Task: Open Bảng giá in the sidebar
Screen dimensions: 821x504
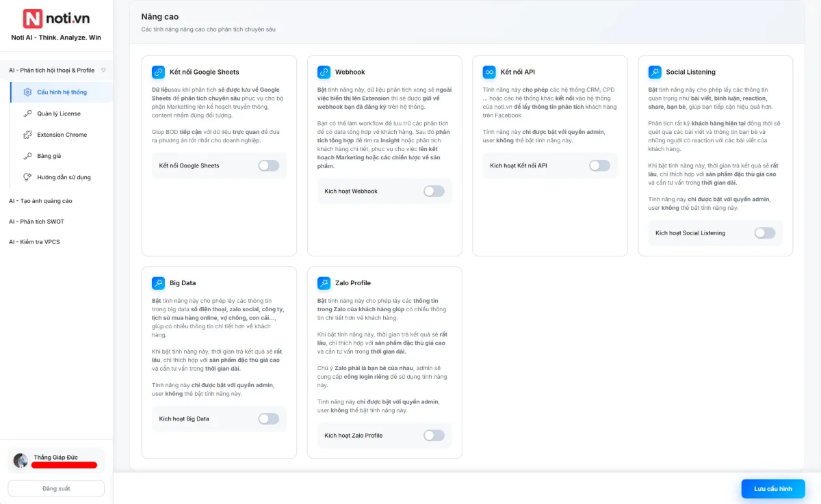Action: (49, 156)
